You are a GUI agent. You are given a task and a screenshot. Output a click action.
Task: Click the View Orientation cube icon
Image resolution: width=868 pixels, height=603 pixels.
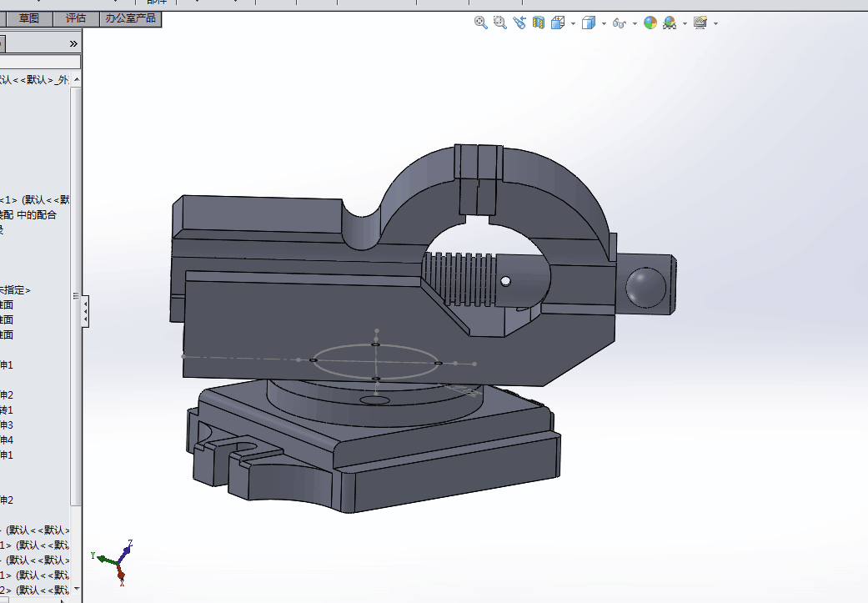coord(558,23)
